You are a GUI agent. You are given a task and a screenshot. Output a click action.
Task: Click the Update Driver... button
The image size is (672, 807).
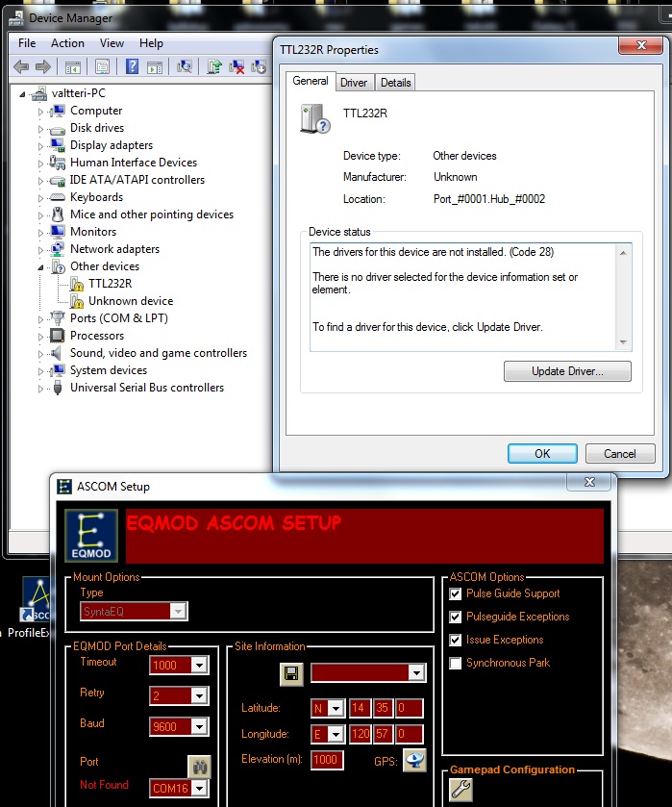click(567, 371)
